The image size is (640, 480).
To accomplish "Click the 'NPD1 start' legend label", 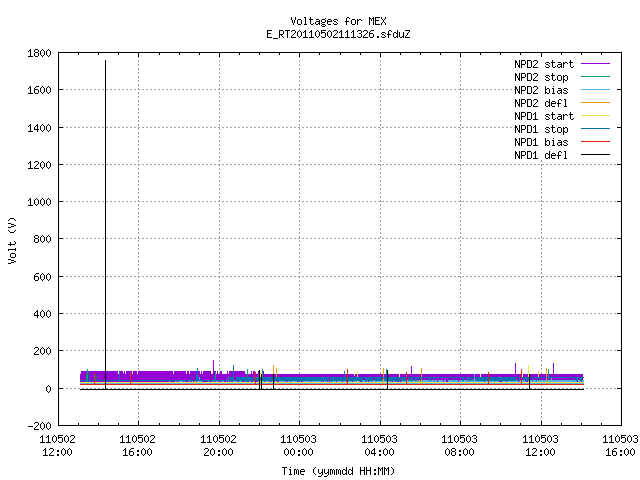I will [x=544, y=116].
